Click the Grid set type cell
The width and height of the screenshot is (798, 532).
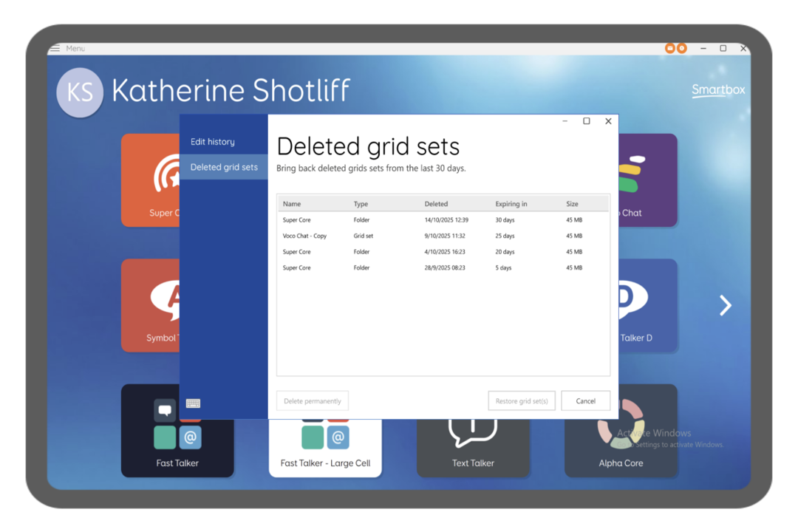(x=363, y=236)
